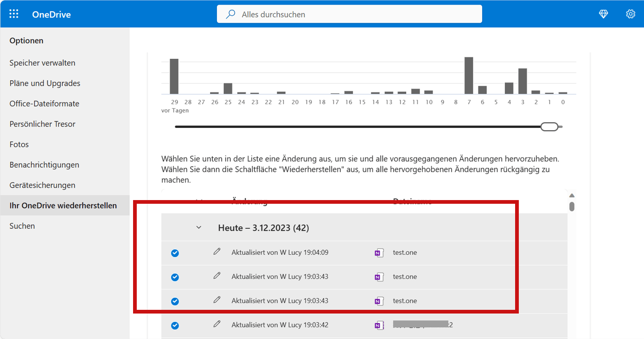Click the OneDrive title link

pyautogui.click(x=51, y=14)
